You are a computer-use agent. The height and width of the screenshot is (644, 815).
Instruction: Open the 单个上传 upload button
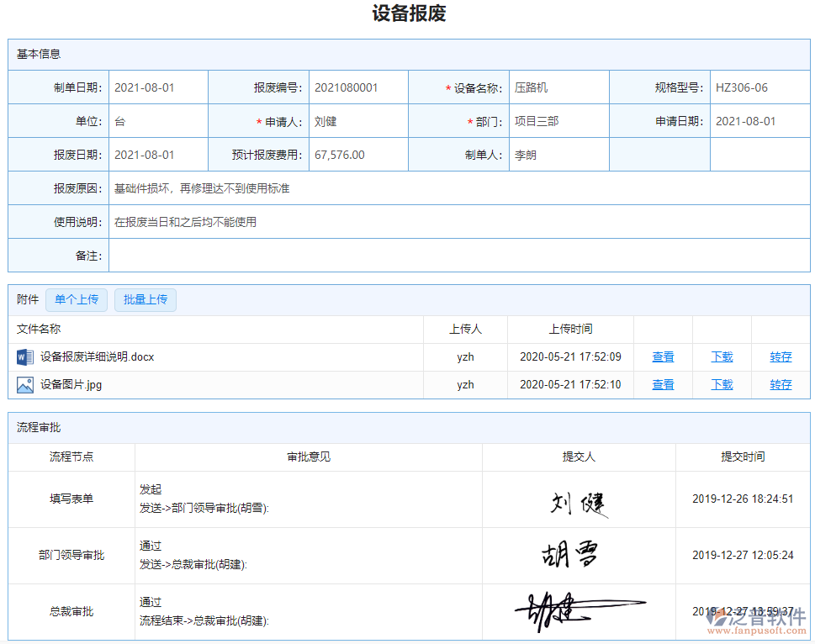coord(76,300)
